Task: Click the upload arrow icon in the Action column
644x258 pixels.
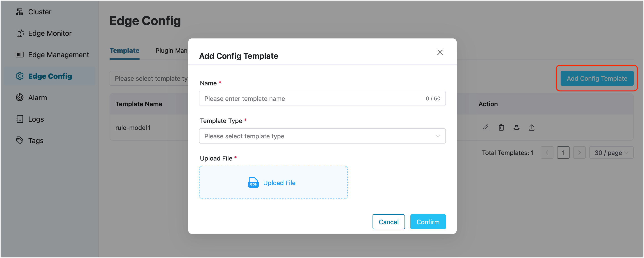Action: (x=532, y=127)
